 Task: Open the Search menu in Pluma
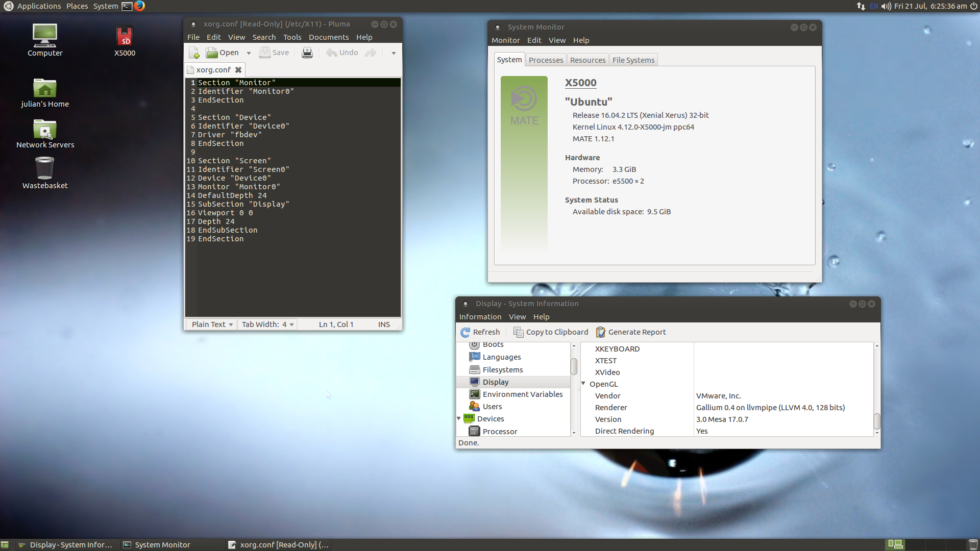[x=264, y=37]
